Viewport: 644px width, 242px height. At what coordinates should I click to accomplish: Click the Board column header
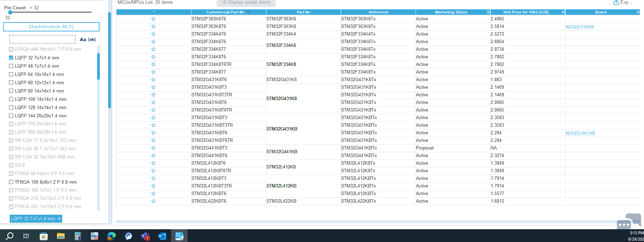tap(600, 12)
